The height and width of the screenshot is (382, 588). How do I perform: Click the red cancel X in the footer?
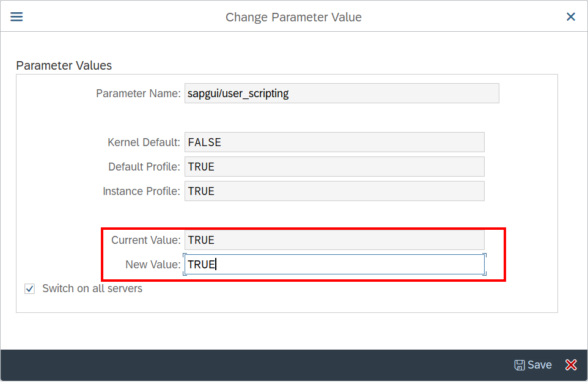pos(571,365)
